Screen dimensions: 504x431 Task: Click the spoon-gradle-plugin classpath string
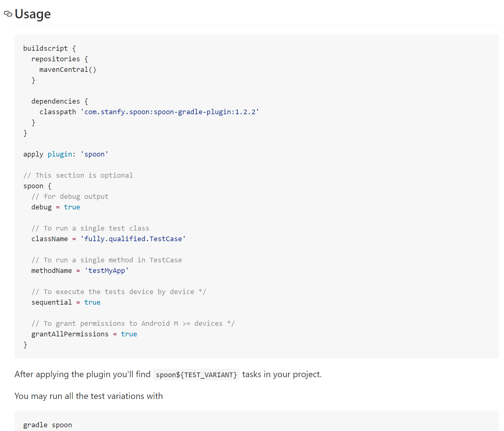coord(170,112)
